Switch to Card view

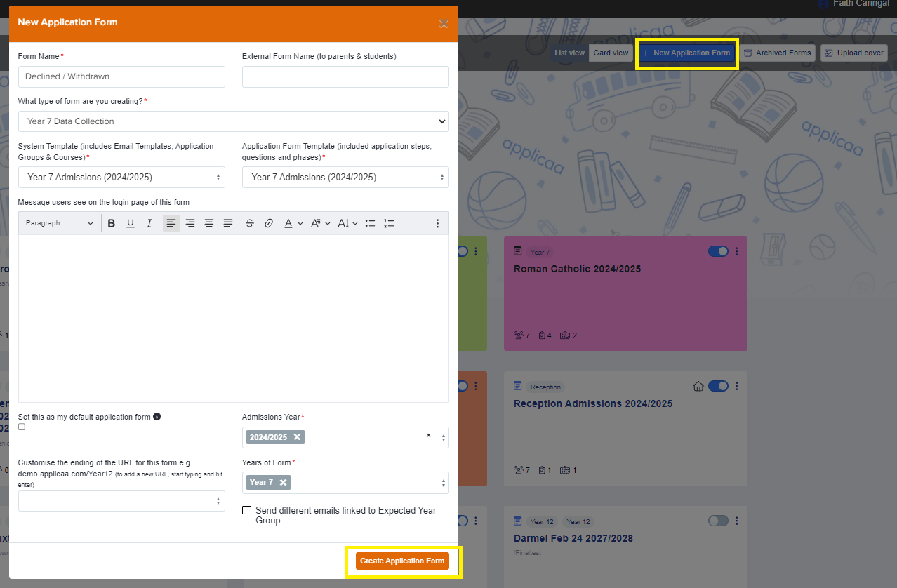pyautogui.click(x=611, y=53)
